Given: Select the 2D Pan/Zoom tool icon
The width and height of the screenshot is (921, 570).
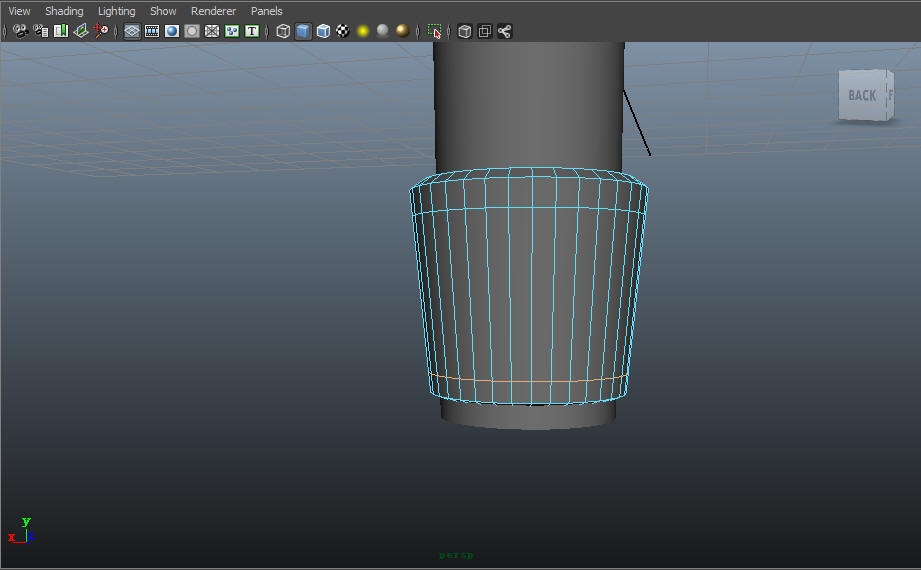Looking at the screenshot, I should pyautogui.click(x=100, y=31).
